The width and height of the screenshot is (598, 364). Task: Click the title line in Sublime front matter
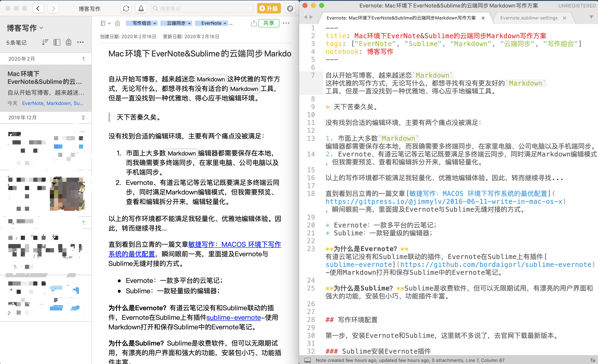(x=436, y=36)
